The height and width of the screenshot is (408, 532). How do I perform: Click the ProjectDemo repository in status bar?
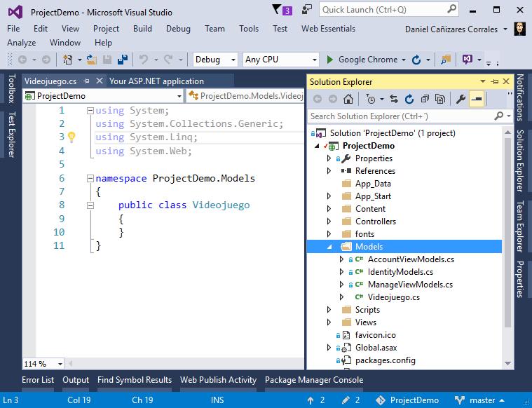(407, 400)
